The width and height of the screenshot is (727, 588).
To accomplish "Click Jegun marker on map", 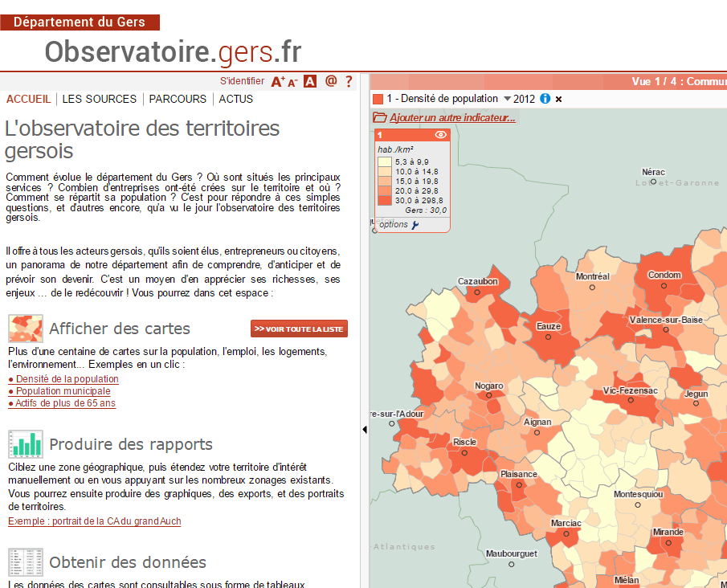I will coord(696,403).
